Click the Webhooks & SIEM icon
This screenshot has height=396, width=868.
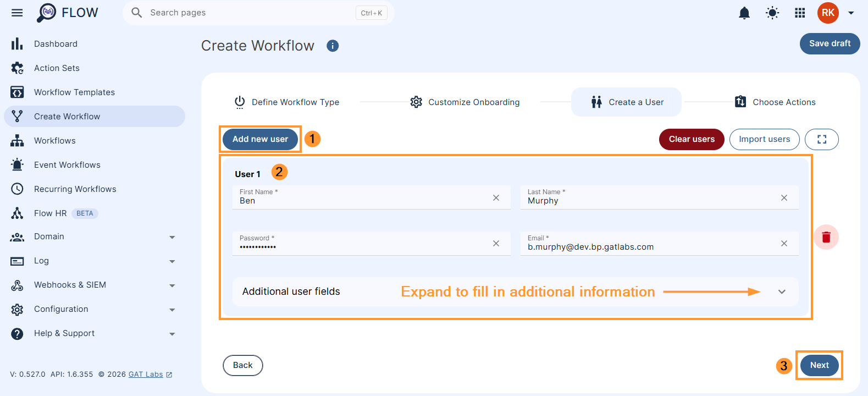tap(17, 285)
